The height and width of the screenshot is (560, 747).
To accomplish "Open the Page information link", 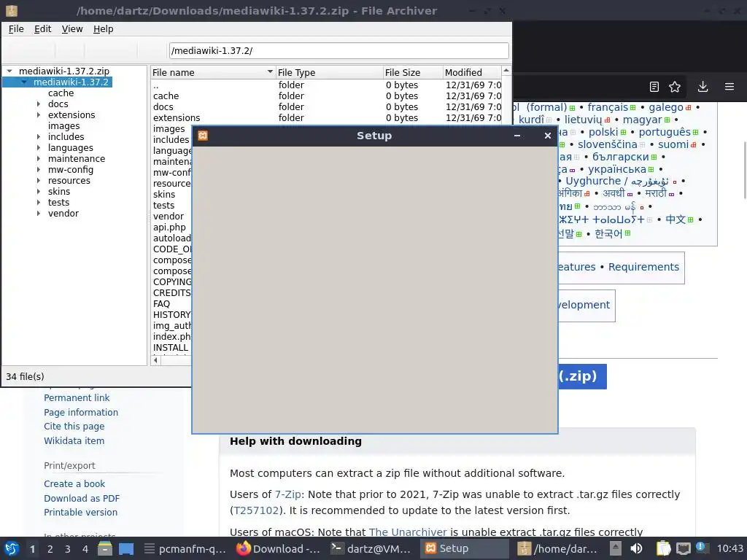I will point(81,413).
